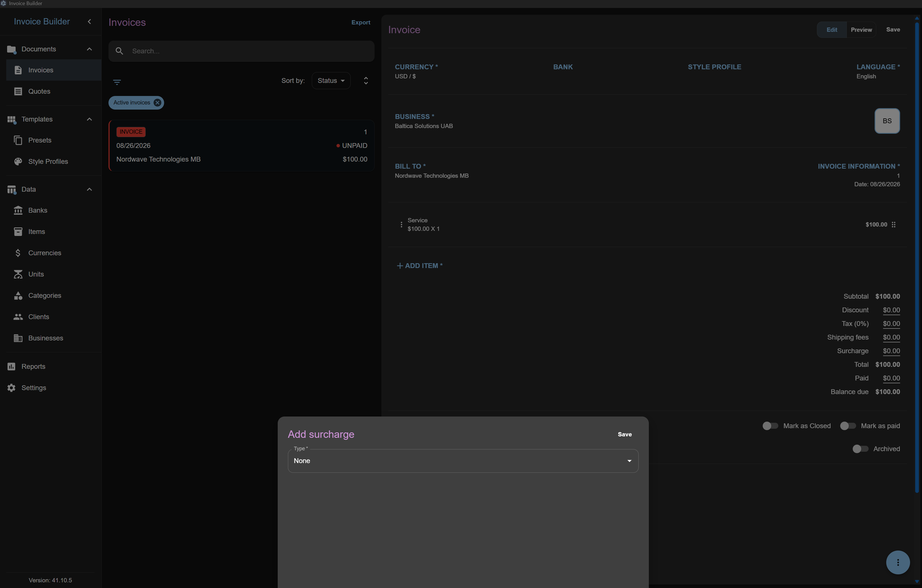Click the Clients people icon
The image size is (922, 588).
18,317
